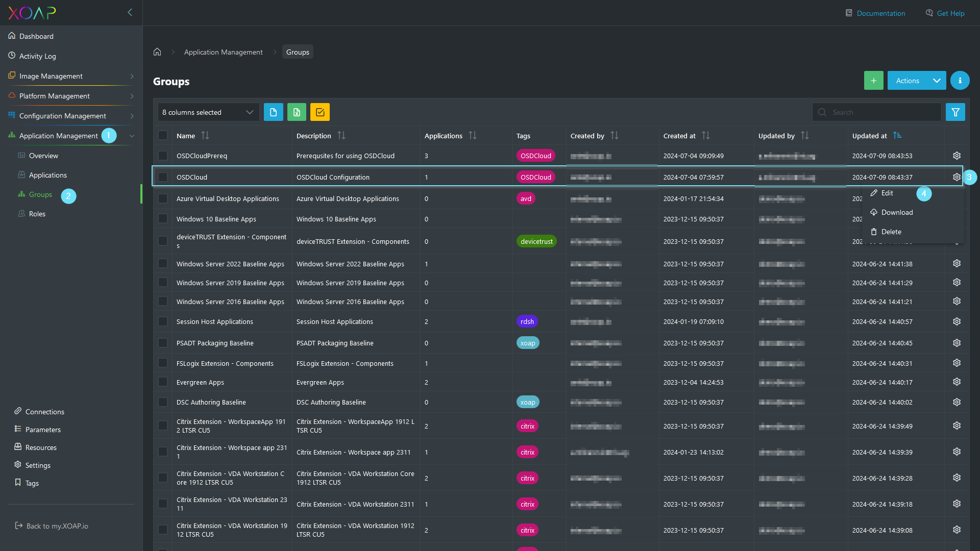The height and width of the screenshot is (551, 980).
Task: Open the 8 columns selected dropdown
Action: [208, 112]
